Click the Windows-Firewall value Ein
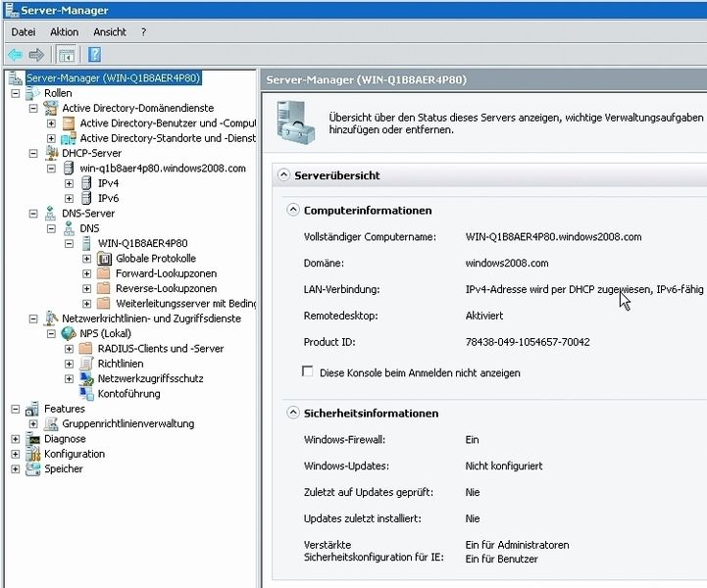The width and height of the screenshot is (707, 588). 472,440
